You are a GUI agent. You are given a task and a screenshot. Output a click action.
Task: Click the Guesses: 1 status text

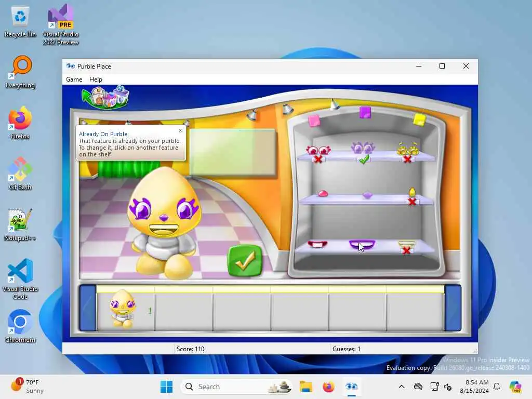(347, 349)
